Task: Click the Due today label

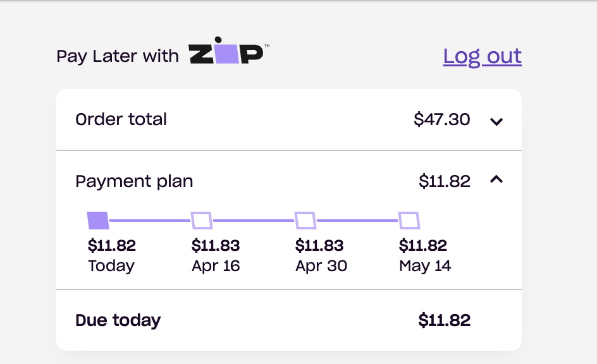Action: click(118, 320)
